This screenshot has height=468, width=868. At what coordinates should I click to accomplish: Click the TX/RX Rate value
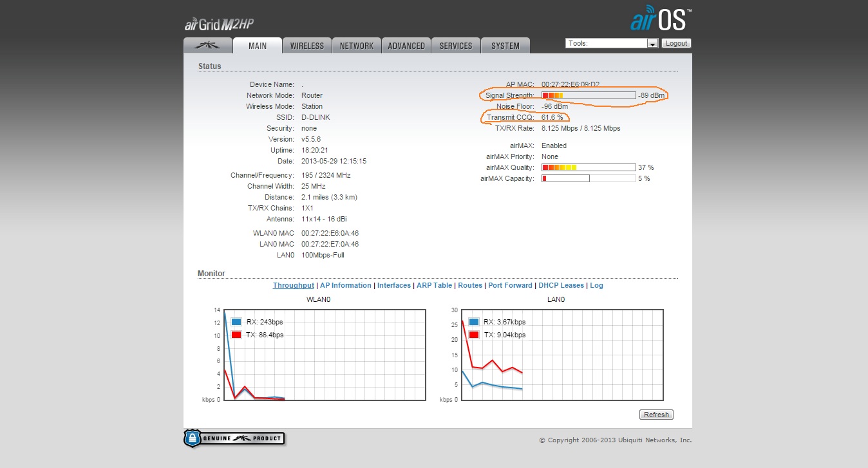581,128
